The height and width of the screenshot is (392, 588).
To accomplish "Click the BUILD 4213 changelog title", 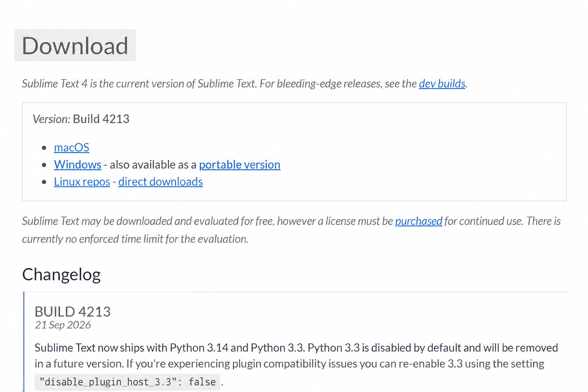I will click(73, 312).
